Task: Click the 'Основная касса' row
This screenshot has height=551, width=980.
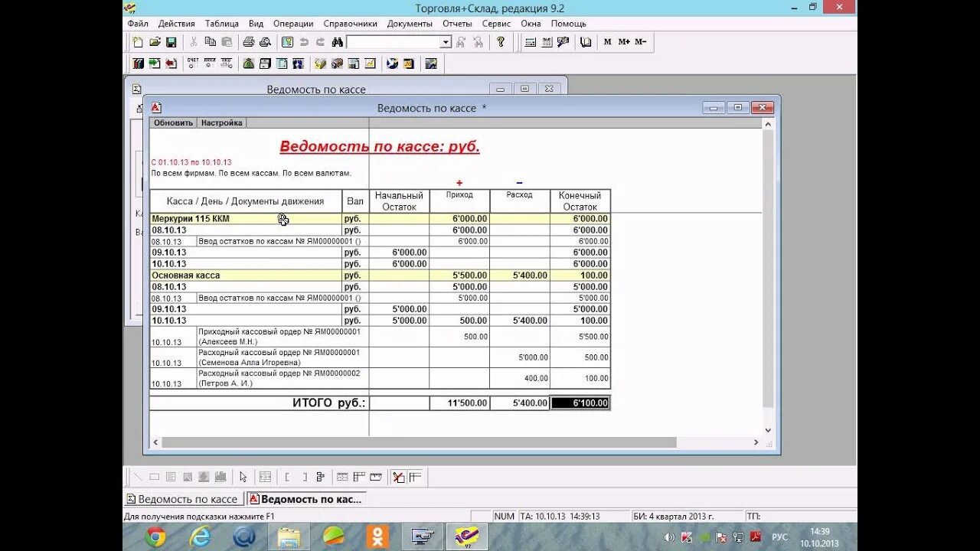Action: click(x=380, y=275)
